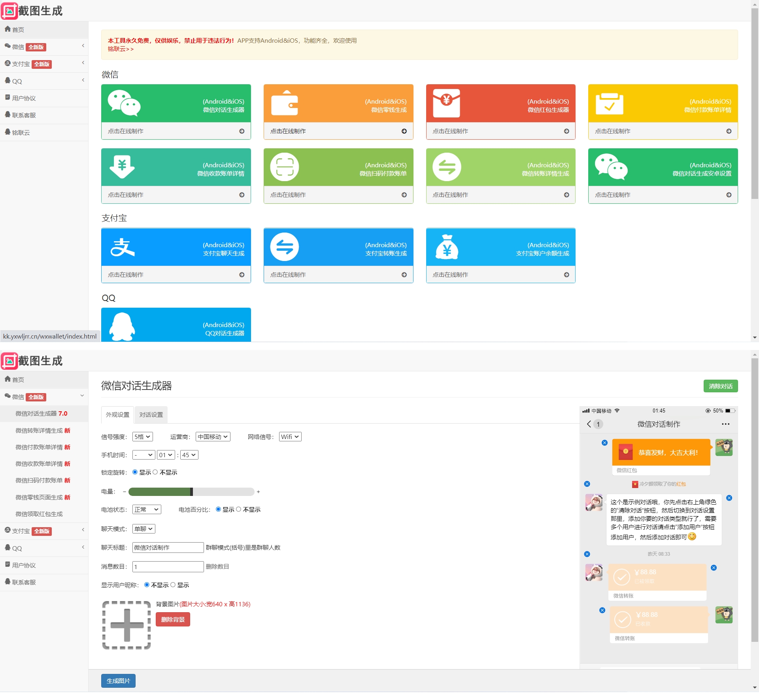Switch to the 对话设置 tab
This screenshot has height=700, width=759.
pyautogui.click(x=151, y=415)
